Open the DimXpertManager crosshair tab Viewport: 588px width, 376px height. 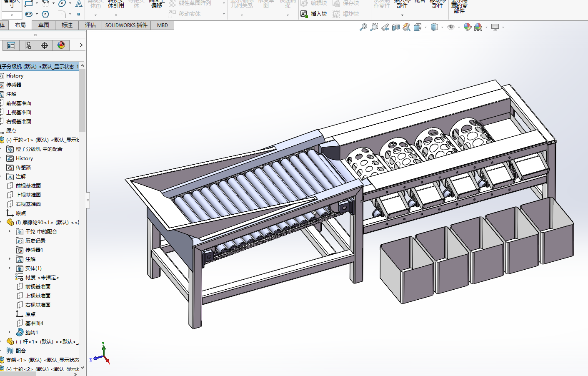point(45,45)
